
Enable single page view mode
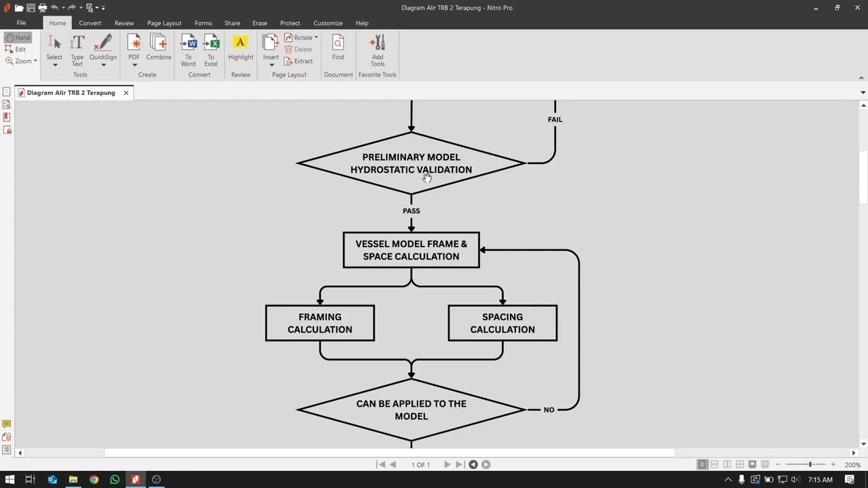point(703,464)
